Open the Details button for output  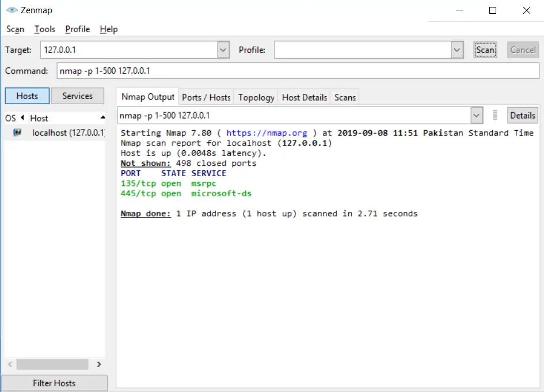coord(523,116)
